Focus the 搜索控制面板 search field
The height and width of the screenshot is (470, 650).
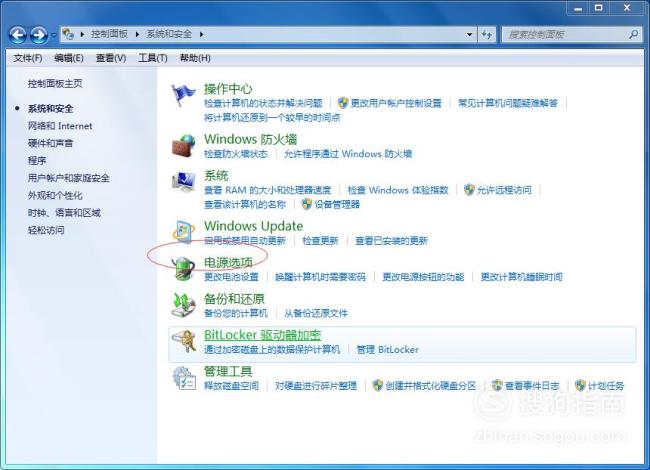(x=572, y=34)
